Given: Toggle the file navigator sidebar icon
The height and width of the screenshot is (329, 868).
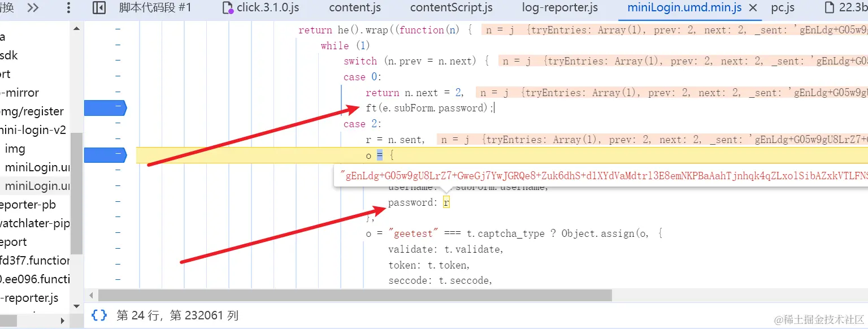Looking at the screenshot, I should point(99,8).
